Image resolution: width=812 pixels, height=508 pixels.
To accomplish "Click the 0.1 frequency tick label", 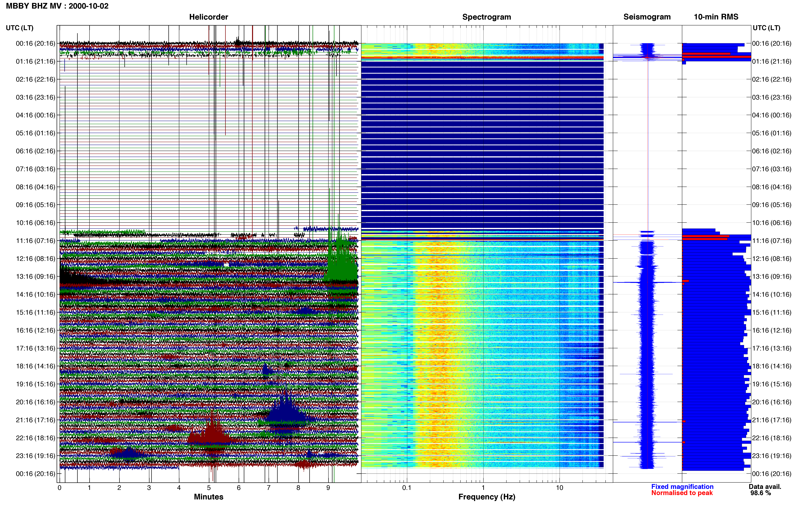I will pyautogui.click(x=407, y=487).
